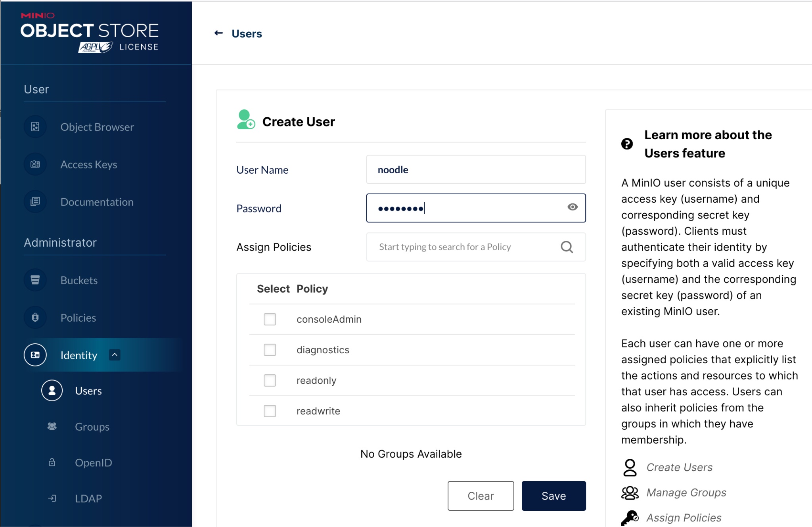Collapse the Identity menu chevron
This screenshot has width=812, height=527.
pyautogui.click(x=115, y=355)
